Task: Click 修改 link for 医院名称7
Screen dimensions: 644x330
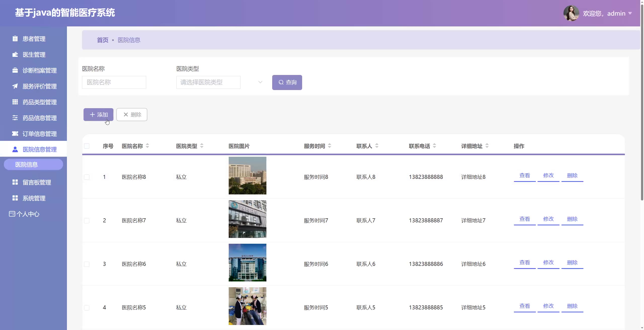Action: [548, 219]
